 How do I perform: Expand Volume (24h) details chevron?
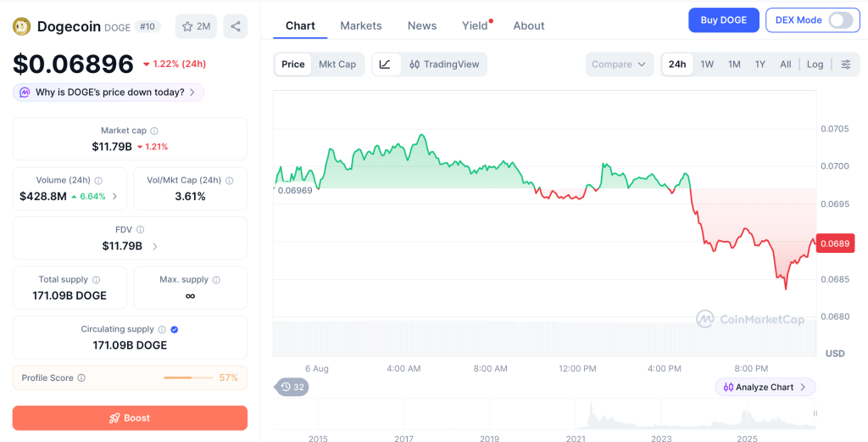coord(114,196)
